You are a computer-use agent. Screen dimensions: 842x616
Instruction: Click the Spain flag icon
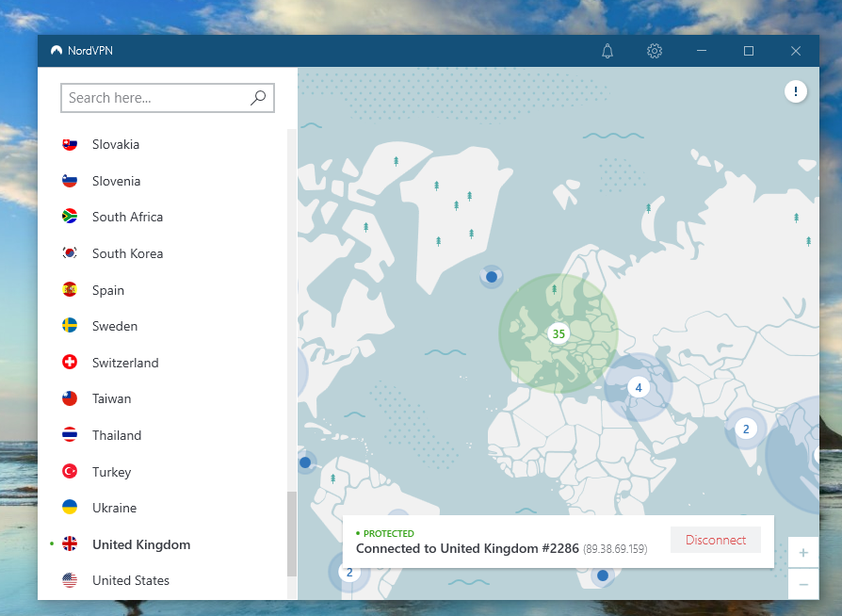tap(70, 290)
